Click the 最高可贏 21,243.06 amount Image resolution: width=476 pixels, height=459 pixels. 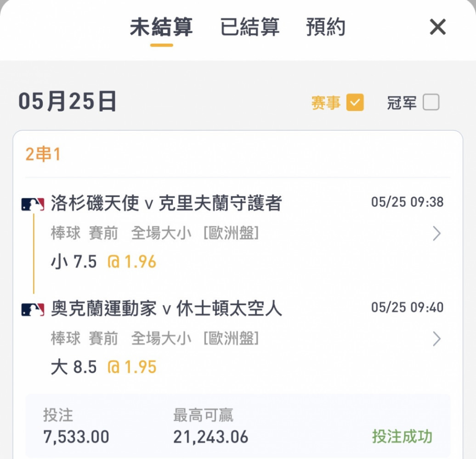(x=211, y=437)
